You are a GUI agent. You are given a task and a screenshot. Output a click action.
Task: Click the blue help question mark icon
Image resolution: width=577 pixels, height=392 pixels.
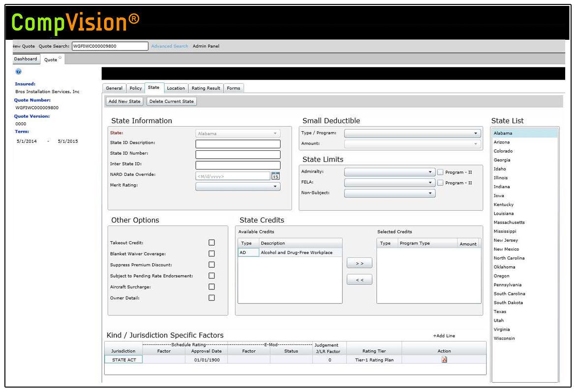pos(18,72)
